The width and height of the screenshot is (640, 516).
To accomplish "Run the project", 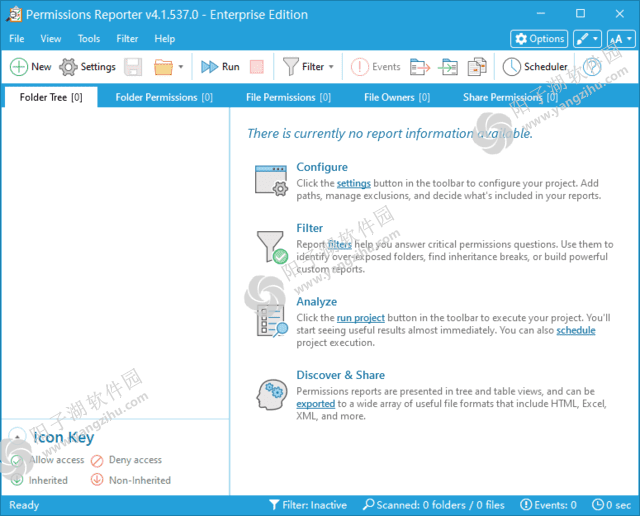I will pyautogui.click(x=220, y=67).
